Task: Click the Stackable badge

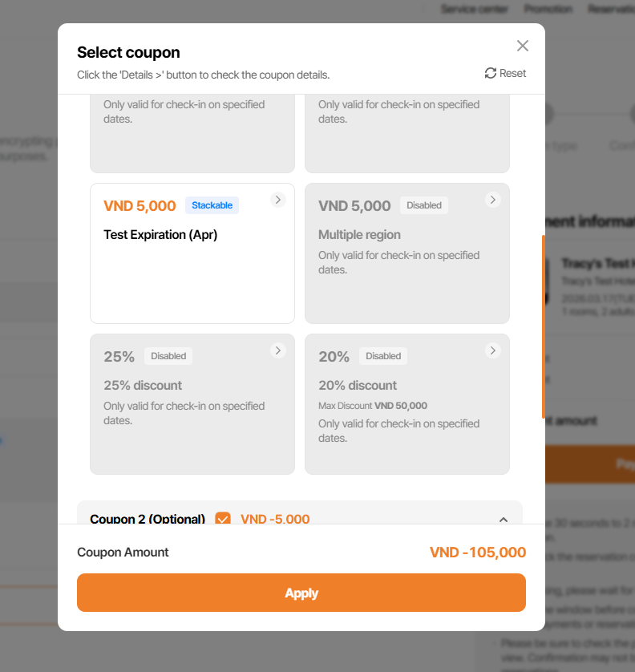Action: click(212, 205)
